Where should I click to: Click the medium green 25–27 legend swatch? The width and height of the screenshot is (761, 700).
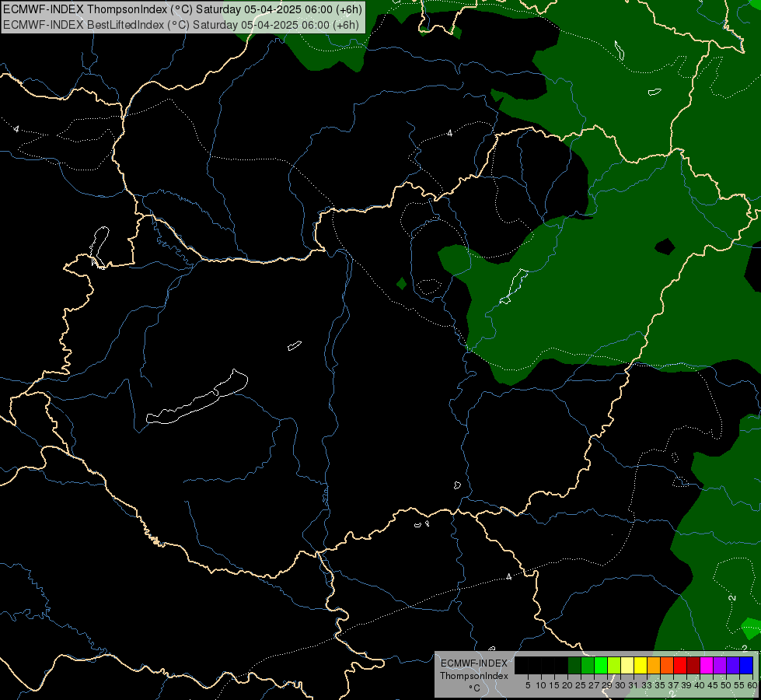tap(588, 665)
